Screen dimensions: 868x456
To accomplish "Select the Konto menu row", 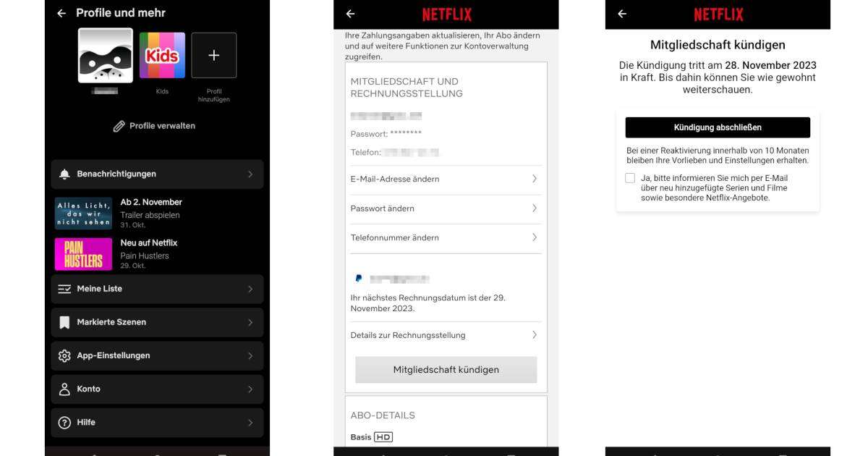I will pyautogui.click(x=157, y=389).
